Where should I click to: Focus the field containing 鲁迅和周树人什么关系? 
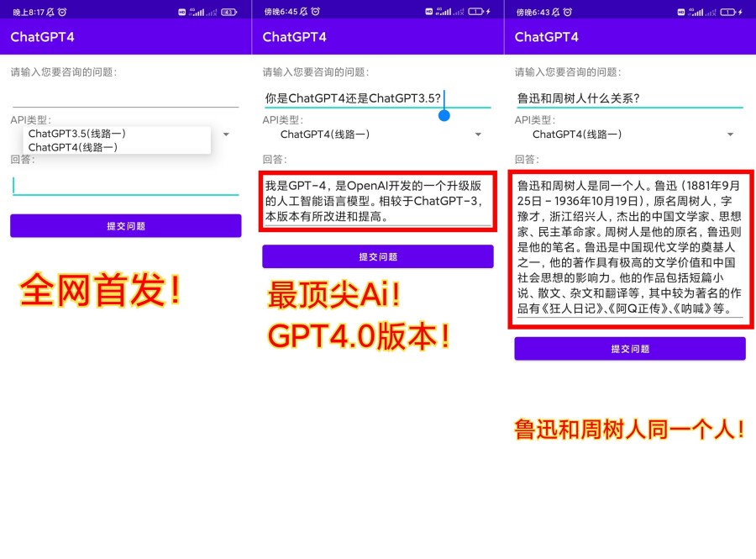(628, 98)
